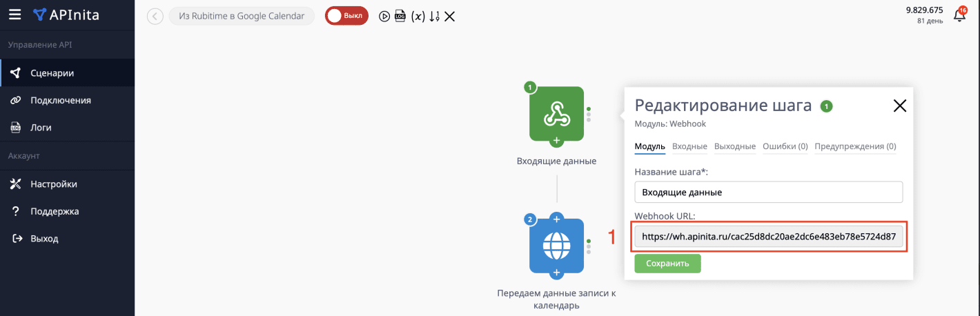Image resolution: width=980 pixels, height=316 pixels.
Task: Click the plus under the Webhook node
Action: point(556,141)
